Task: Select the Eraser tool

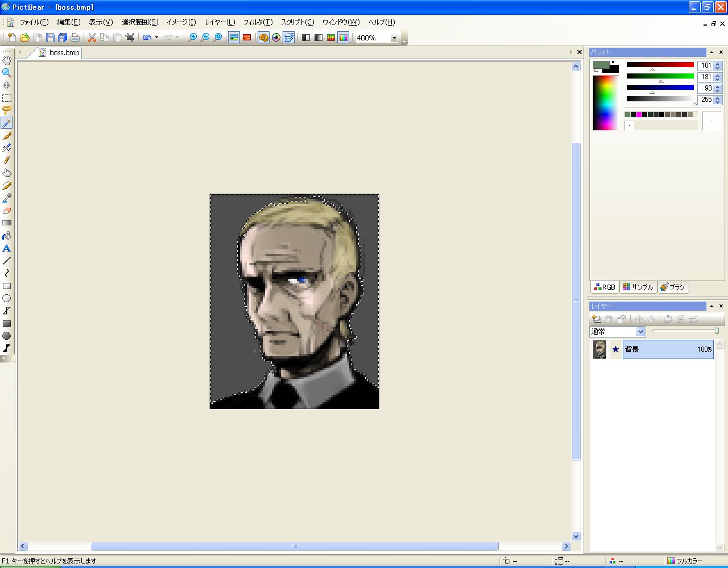Action: coord(7,211)
